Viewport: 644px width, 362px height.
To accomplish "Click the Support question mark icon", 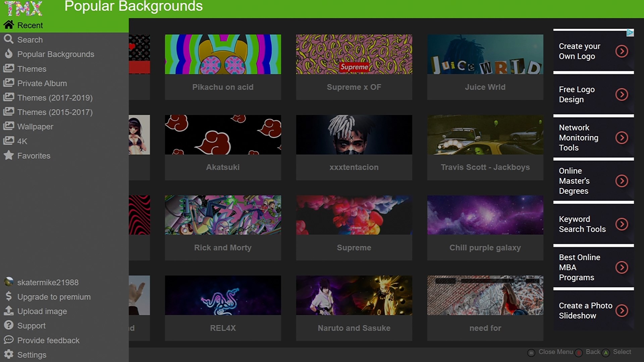I will click(x=8, y=325).
